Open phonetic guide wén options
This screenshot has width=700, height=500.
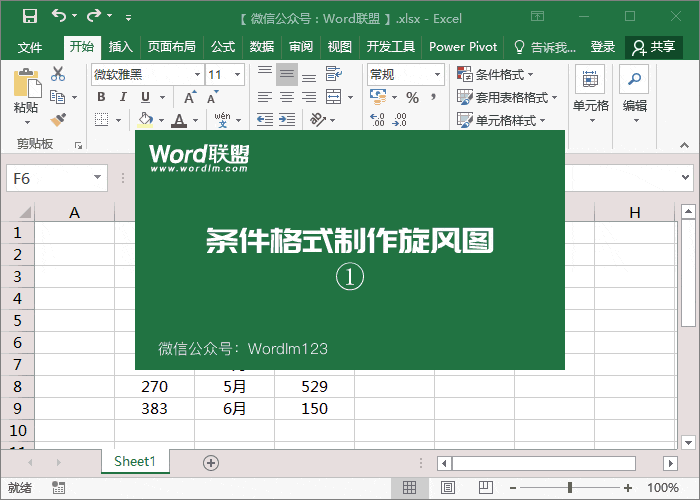[x=222, y=120]
